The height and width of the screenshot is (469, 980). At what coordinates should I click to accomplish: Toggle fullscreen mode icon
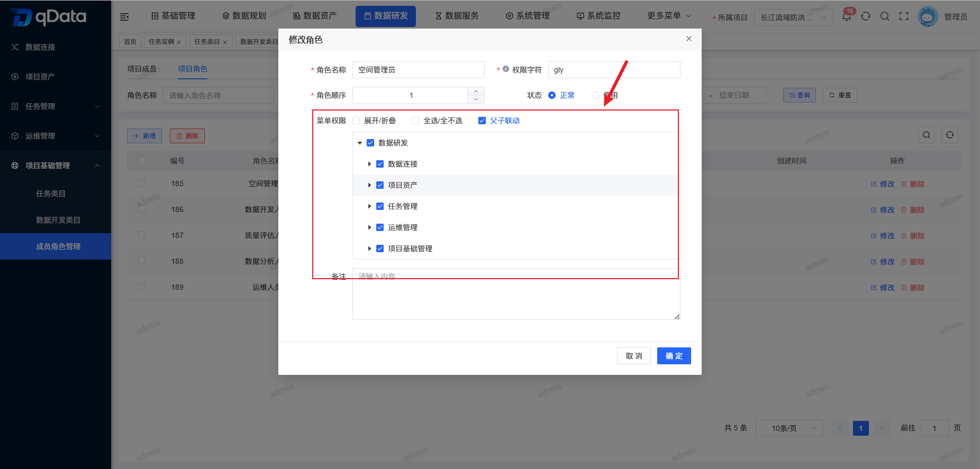click(904, 16)
